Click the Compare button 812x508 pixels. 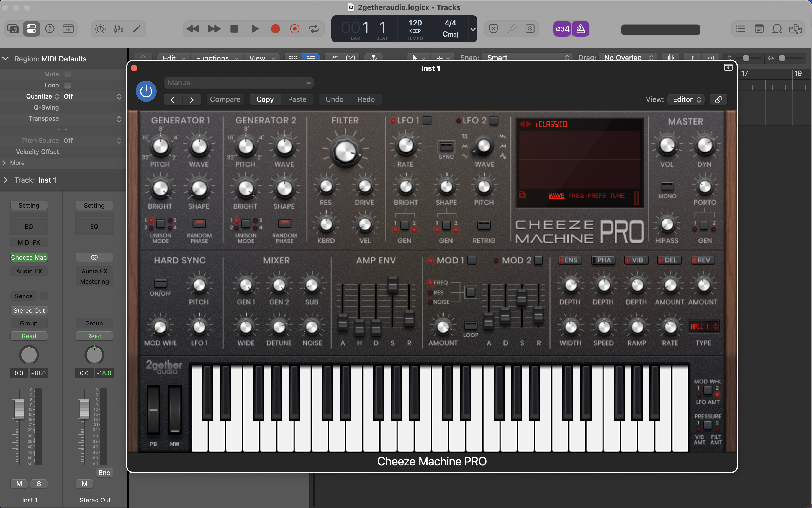click(x=225, y=99)
